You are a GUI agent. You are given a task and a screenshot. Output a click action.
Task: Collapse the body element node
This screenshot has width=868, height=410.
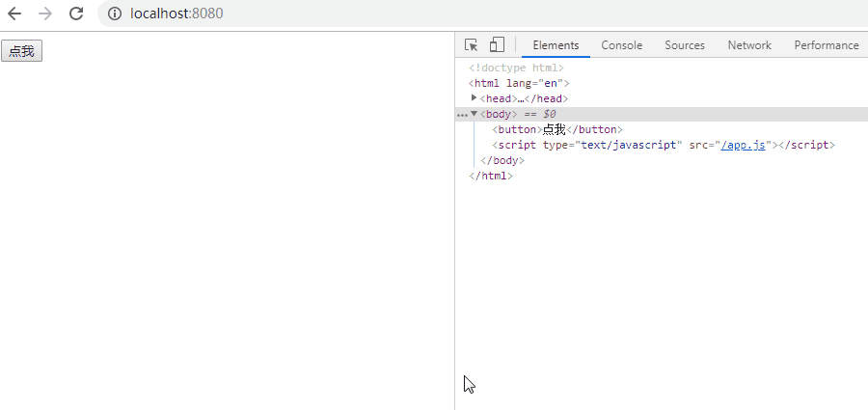pos(474,114)
